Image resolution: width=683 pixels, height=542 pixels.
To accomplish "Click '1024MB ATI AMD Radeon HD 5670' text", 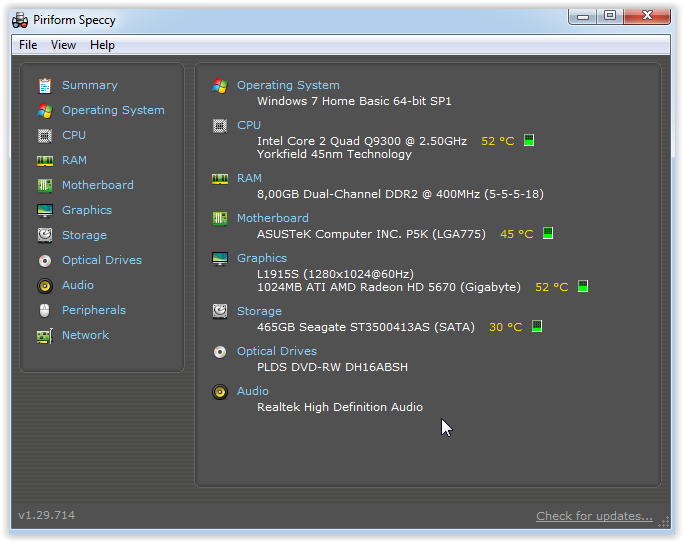I will tap(389, 287).
